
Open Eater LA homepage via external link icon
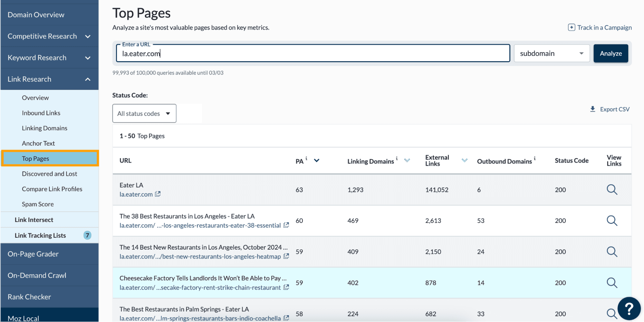[158, 194]
